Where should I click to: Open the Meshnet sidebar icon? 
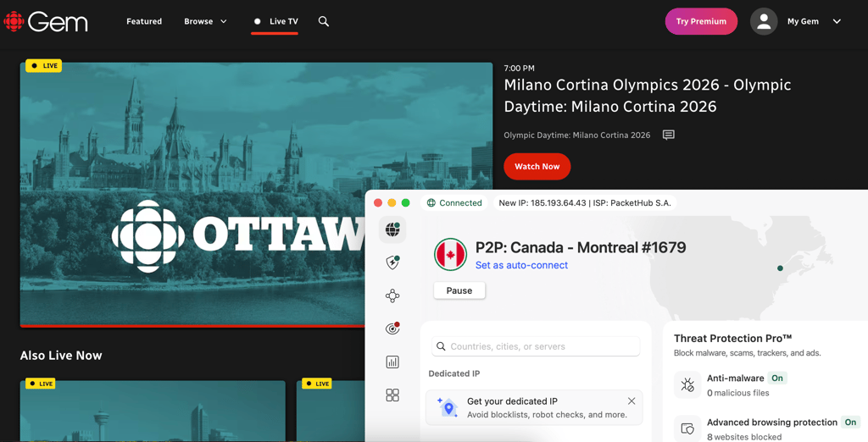click(392, 296)
